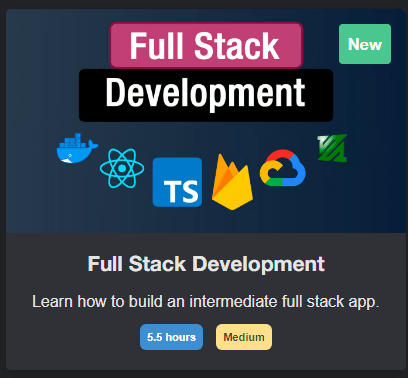Click the black Development banner label
This screenshot has width=408, height=378.
click(206, 95)
